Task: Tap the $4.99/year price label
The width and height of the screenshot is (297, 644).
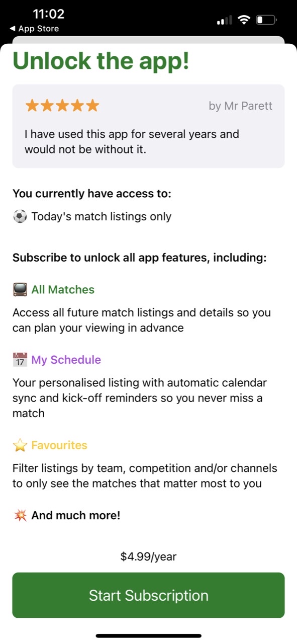Action: pyautogui.click(x=148, y=557)
